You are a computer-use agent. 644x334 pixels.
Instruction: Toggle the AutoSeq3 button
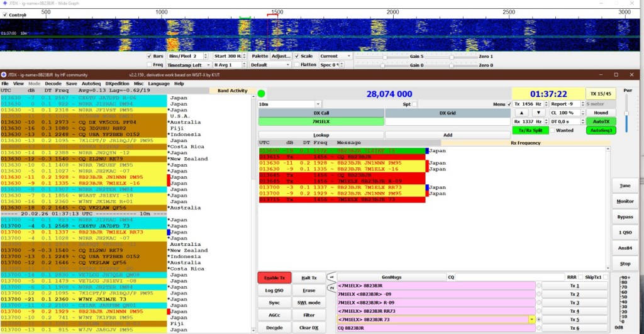coord(601,130)
